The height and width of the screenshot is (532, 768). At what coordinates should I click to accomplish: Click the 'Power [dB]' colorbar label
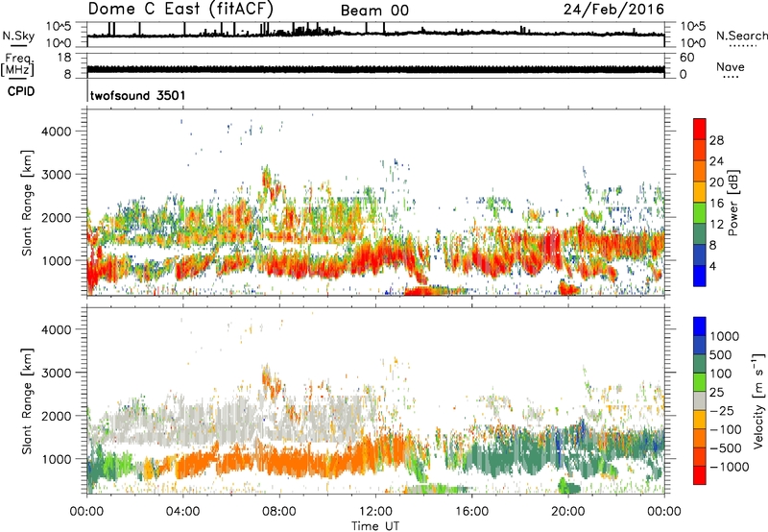733,203
